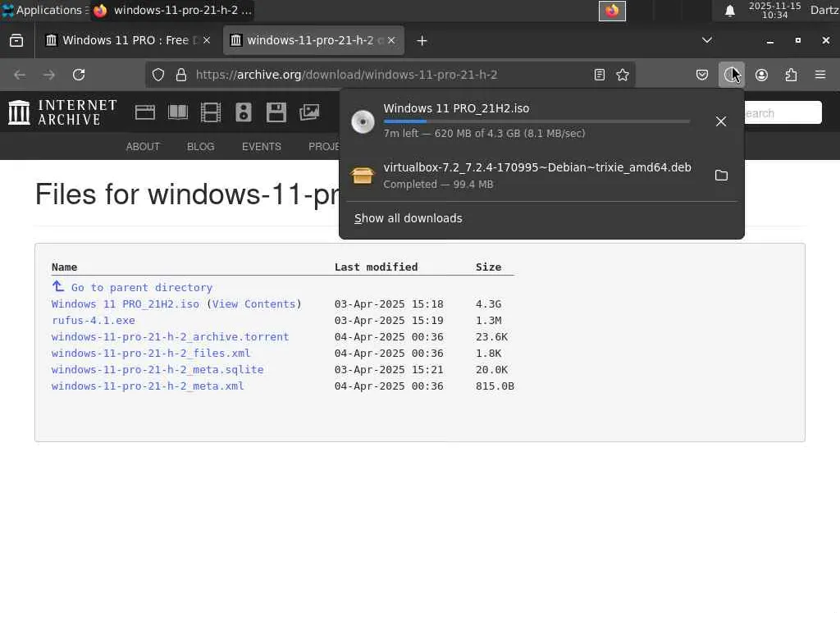This screenshot has width=840, height=630.
Task: Open the Pocket save icon
Action: coord(702,75)
